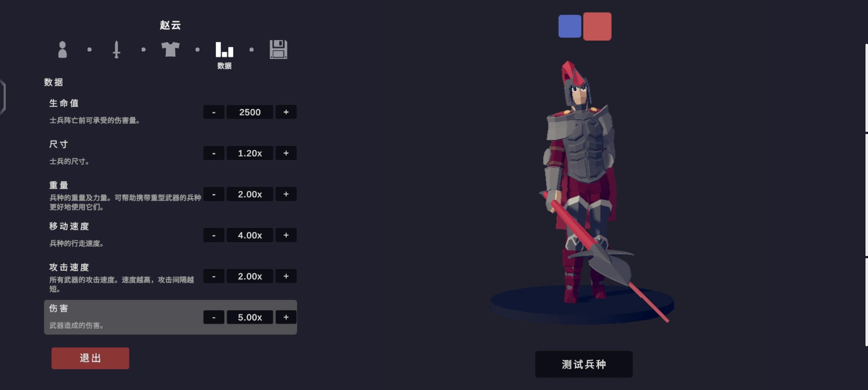Increase 攻击速度 with the plus button
The height and width of the screenshot is (390, 868).
pos(286,276)
